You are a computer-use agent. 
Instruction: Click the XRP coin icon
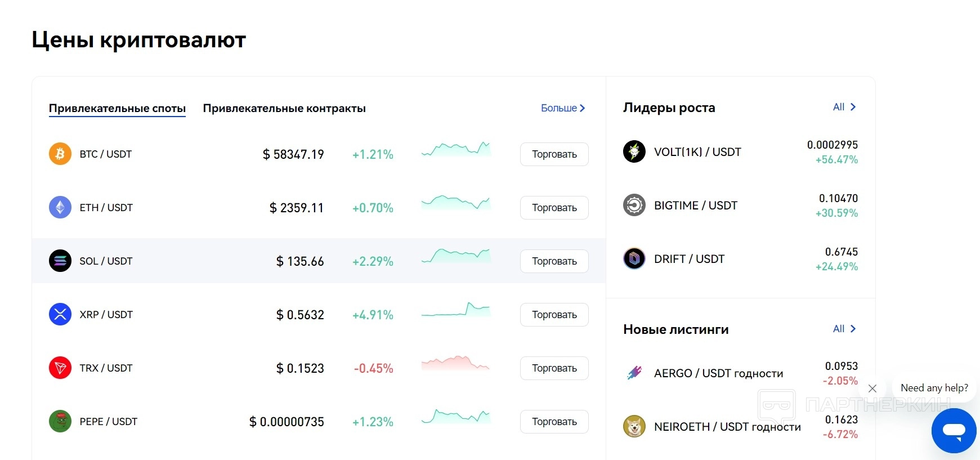click(x=60, y=314)
